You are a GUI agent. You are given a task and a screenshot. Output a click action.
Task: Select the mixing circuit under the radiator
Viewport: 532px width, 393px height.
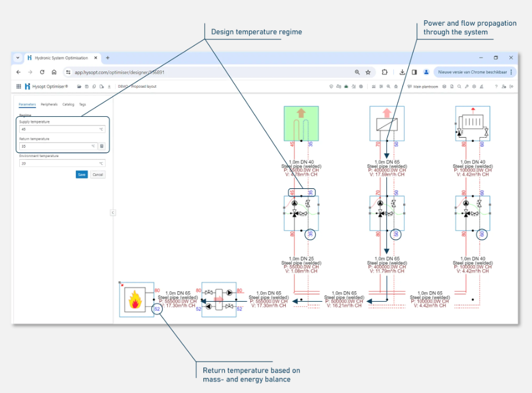473,213
